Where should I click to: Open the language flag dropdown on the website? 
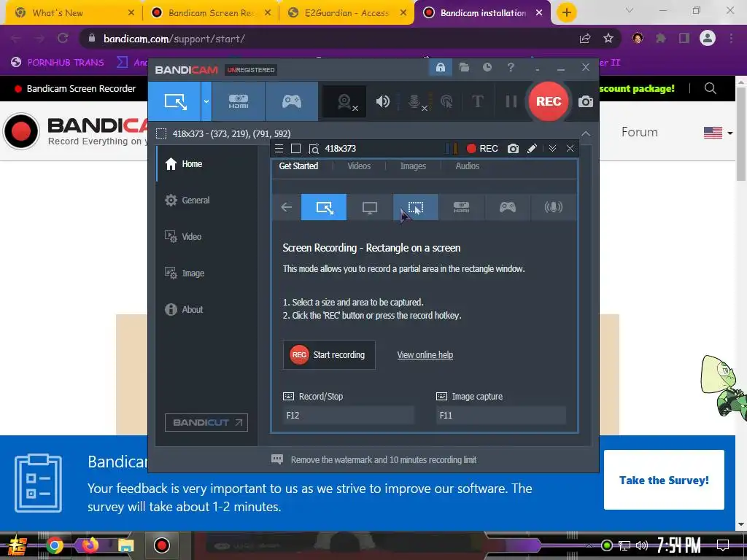pyautogui.click(x=718, y=133)
